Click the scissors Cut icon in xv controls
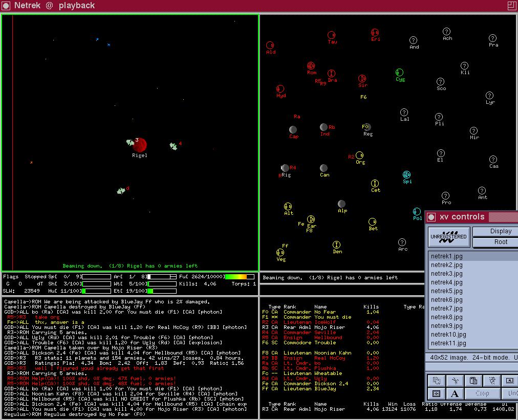The width and height of the screenshot is (518, 420). 455,381
